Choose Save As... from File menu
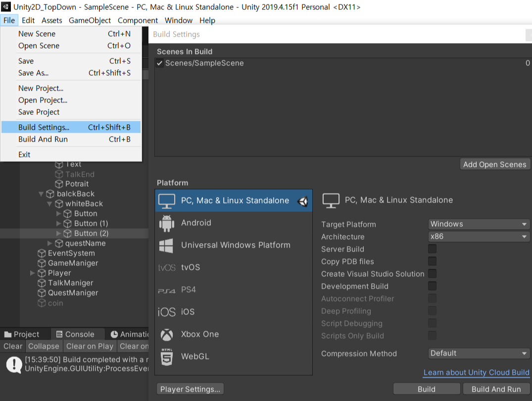Viewport: 532px width, 401px height. coord(71,73)
